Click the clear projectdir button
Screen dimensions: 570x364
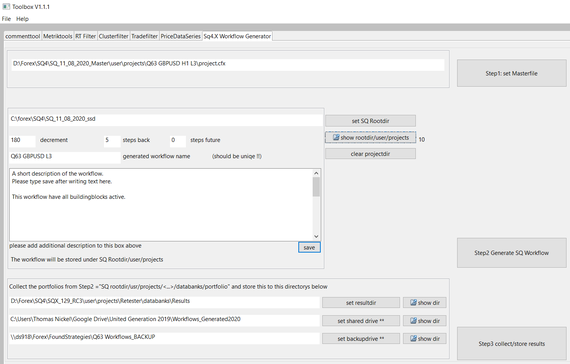[370, 154]
